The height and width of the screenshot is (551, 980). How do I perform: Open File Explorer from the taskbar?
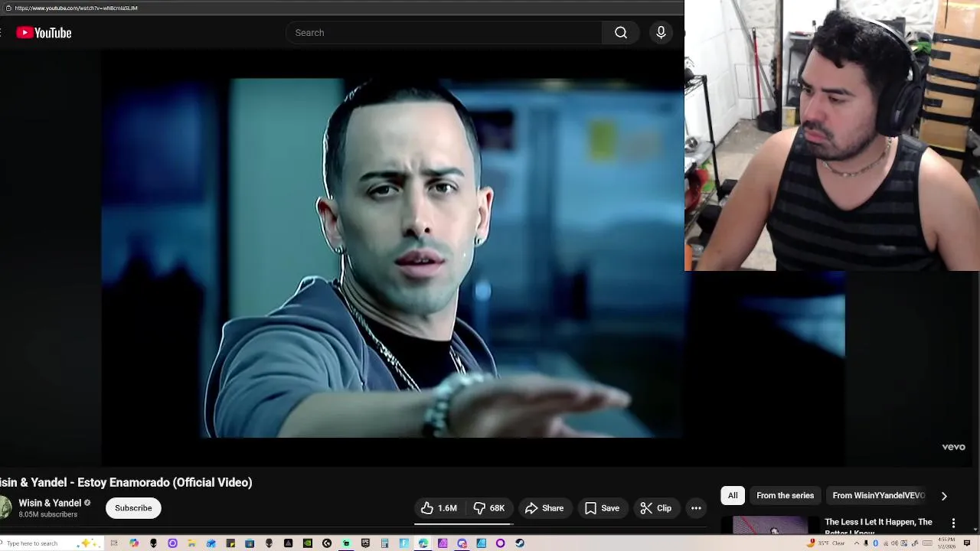[191, 543]
